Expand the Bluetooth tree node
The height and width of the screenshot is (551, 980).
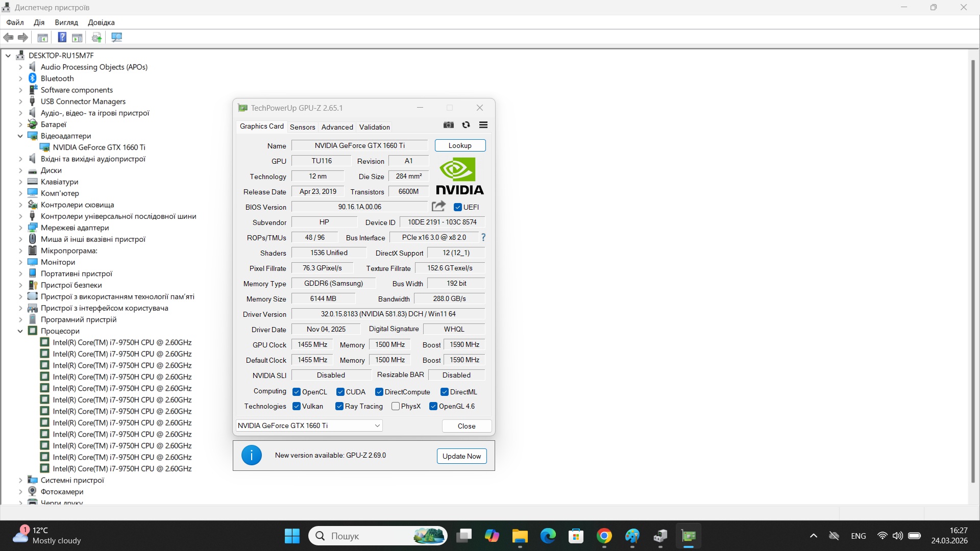(20, 79)
